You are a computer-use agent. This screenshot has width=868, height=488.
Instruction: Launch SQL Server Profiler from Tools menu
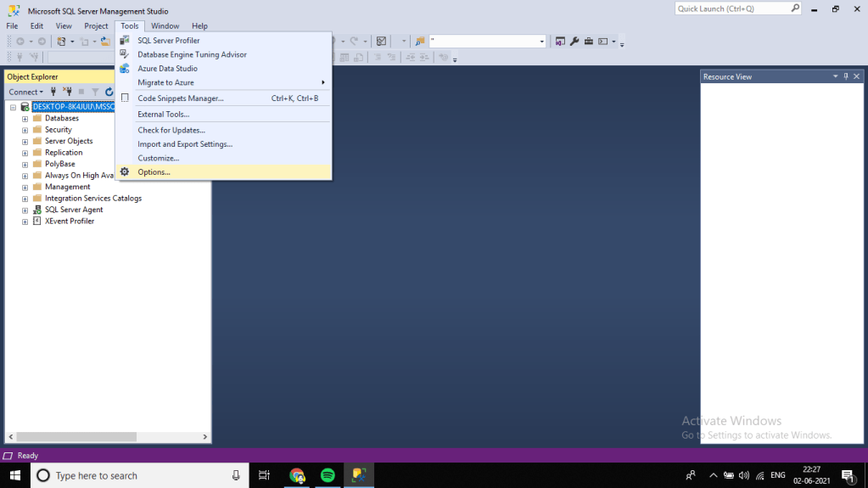click(x=169, y=41)
